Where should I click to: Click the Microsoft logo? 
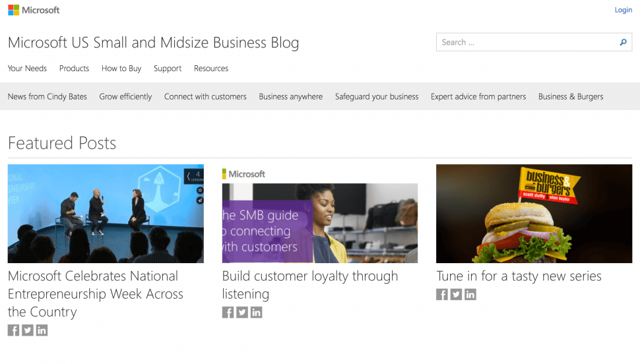coord(34,10)
